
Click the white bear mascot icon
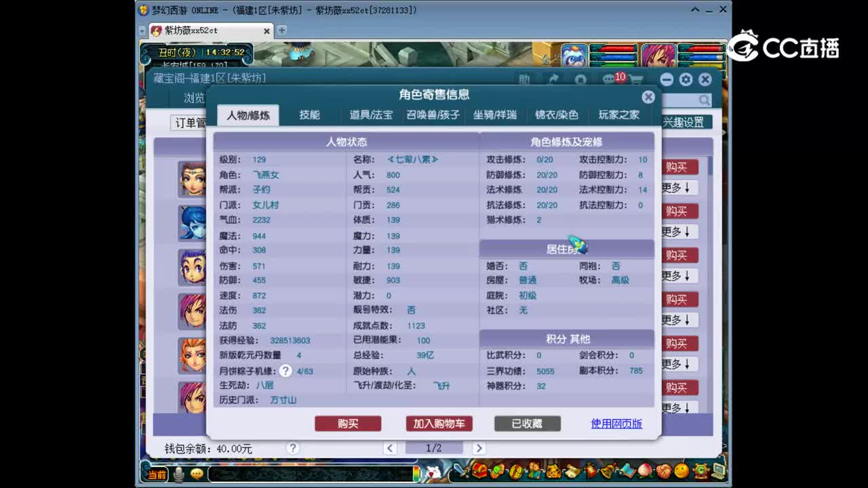[x=432, y=471]
